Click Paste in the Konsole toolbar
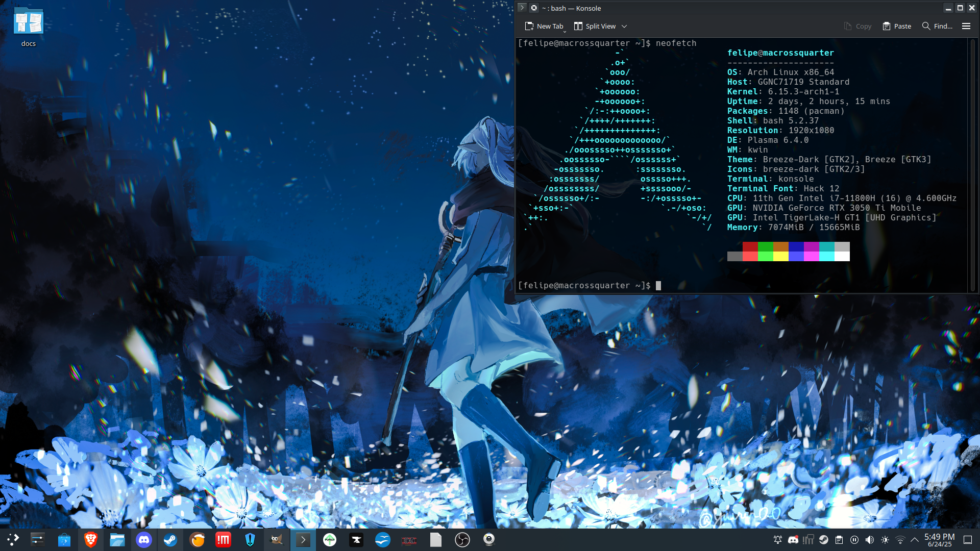 coord(897,26)
